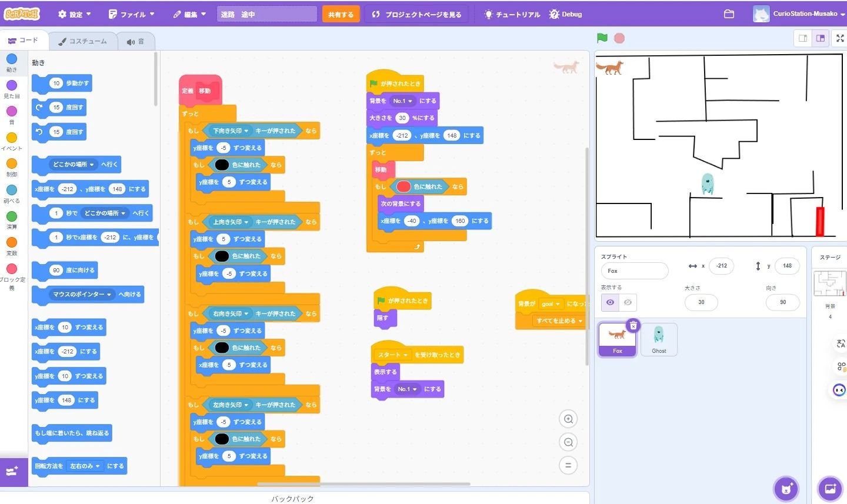Image resolution: width=847 pixels, height=504 pixels.
Task: Open the add extension button in the bottom-left corner
Action: coord(13,472)
